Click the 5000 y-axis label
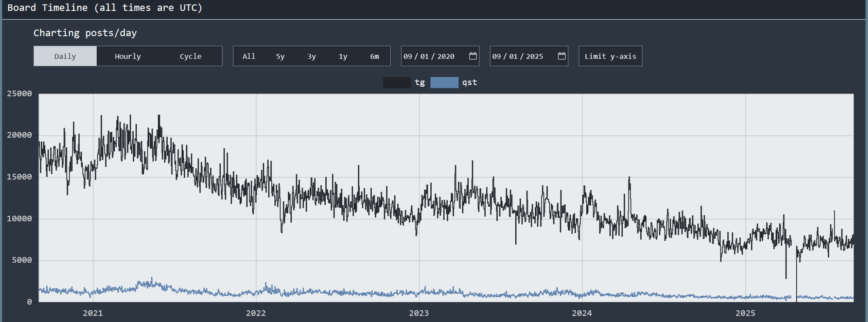 click(22, 260)
